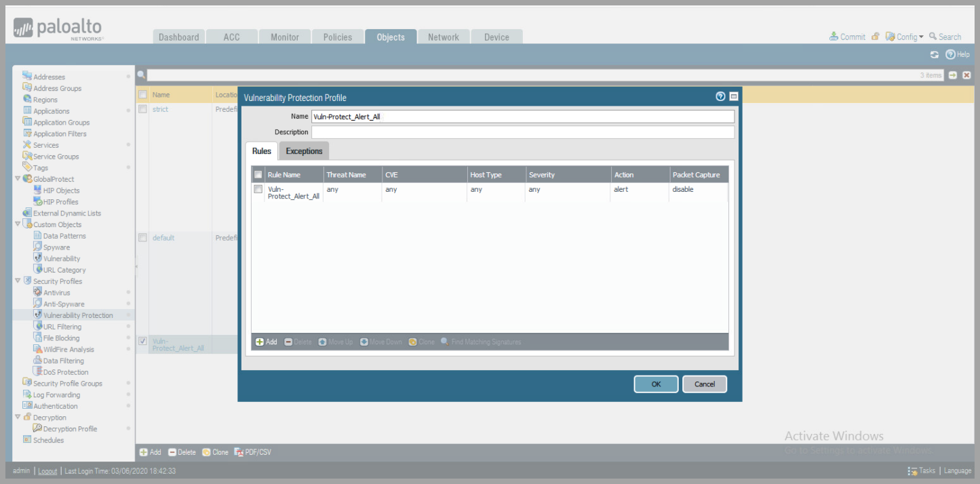Image resolution: width=980 pixels, height=484 pixels.
Task: Click the green Add icon in Rules toolbar
Action: point(260,342)
